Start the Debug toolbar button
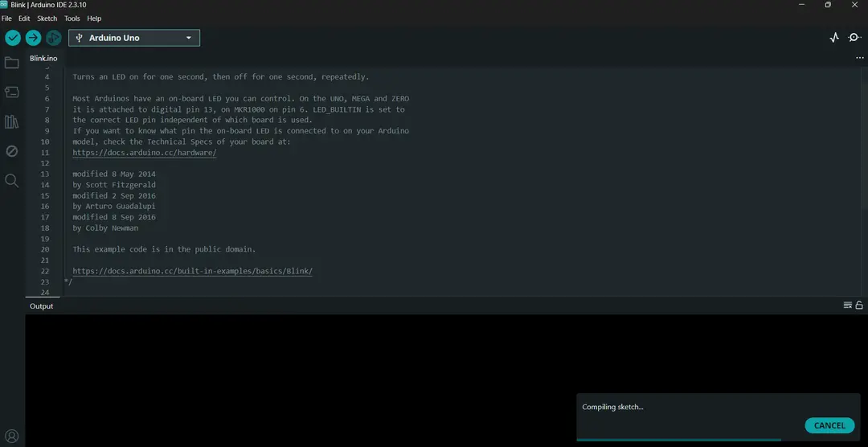Screen dimensions: 868x447 [54, 38]
